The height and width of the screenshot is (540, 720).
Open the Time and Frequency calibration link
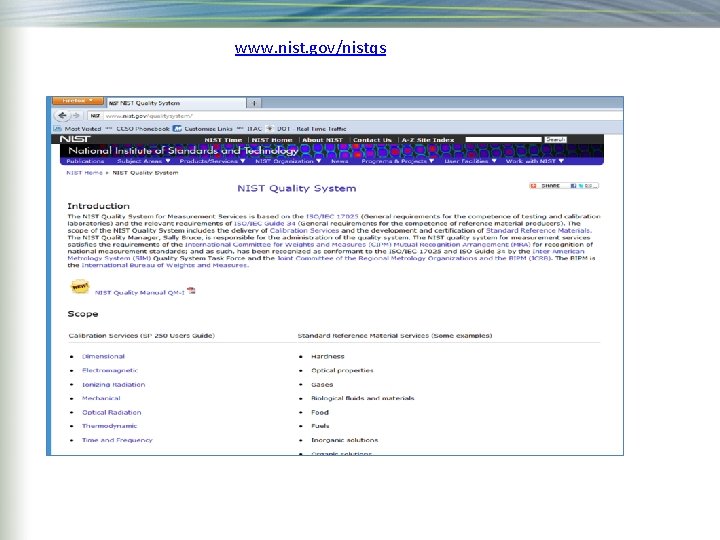[x=117, y=440]
